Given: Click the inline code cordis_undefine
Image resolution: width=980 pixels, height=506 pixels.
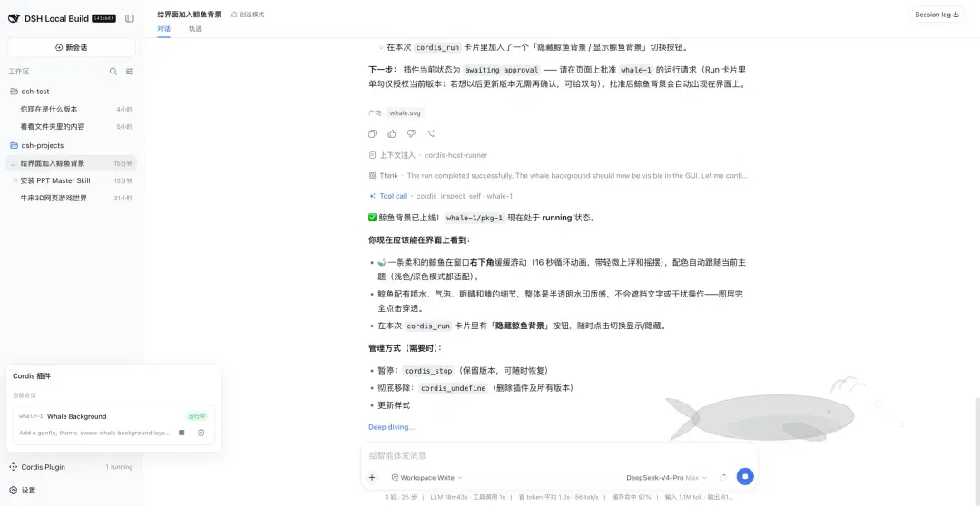Looking at the screenshot, I should coord(453,388).
